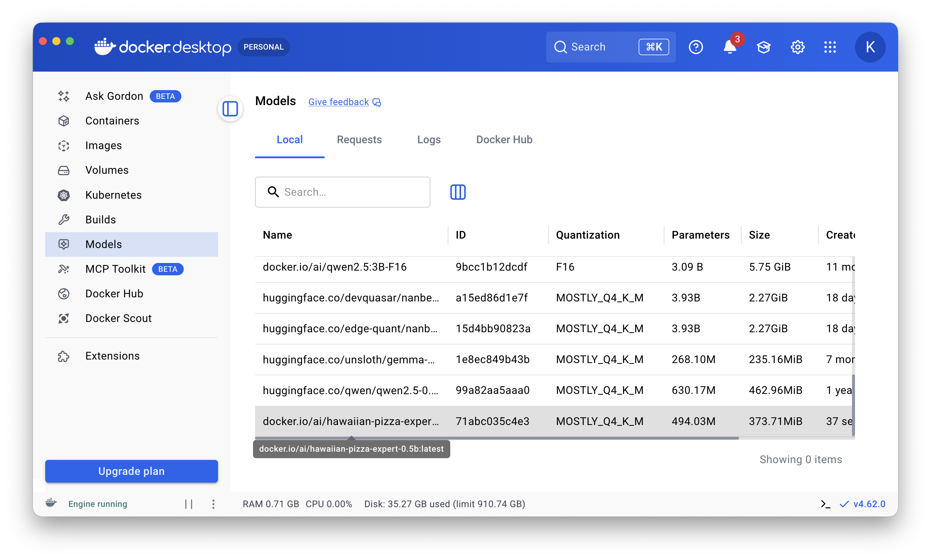Collapse the sidebar with panel toggle button
The height and width of the screenshot is (560, 931).
pos(230,109)
